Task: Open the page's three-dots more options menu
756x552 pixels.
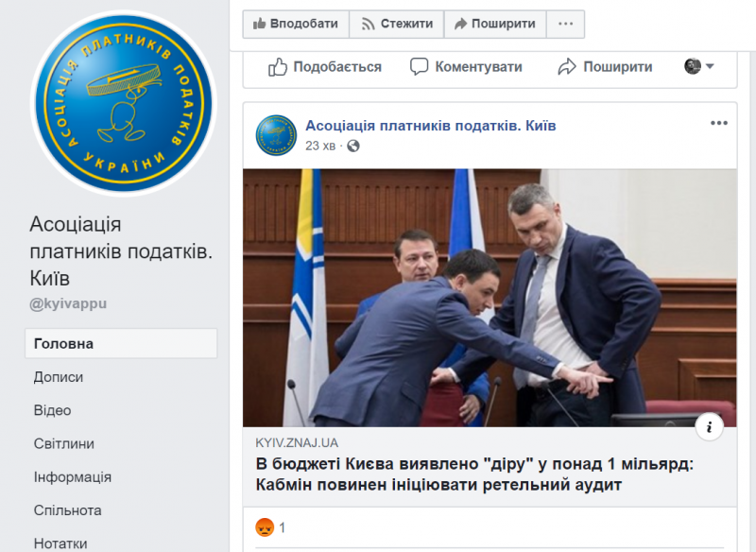Action: click(x=565, y=24)
